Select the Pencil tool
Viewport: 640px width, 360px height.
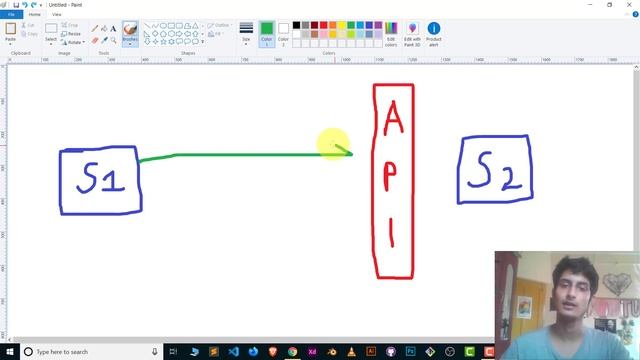[x=95, y=29]
